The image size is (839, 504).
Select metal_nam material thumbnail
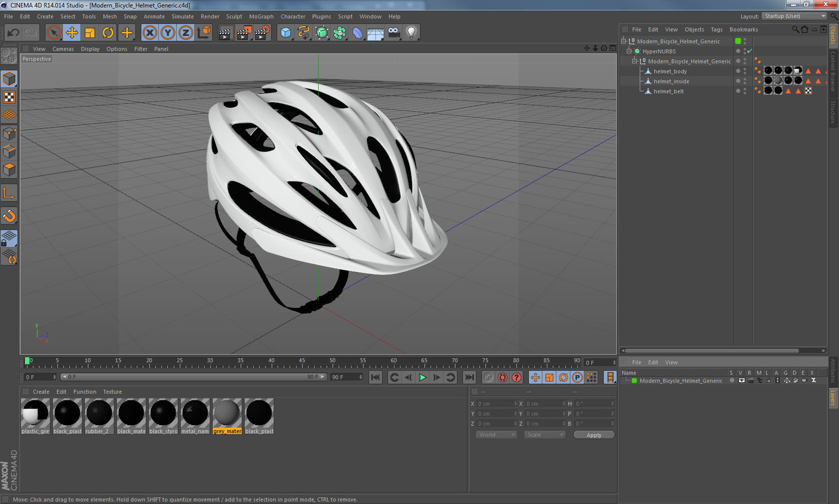[x=195, y=413]
